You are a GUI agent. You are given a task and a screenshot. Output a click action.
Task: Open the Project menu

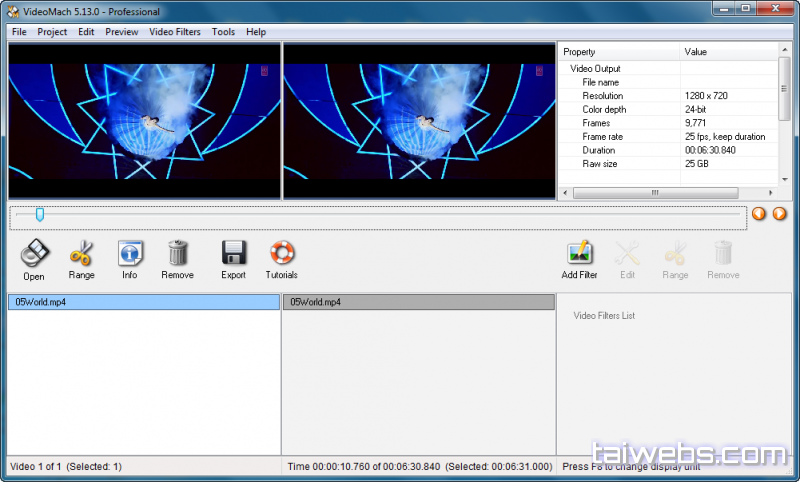click(52, 32)
